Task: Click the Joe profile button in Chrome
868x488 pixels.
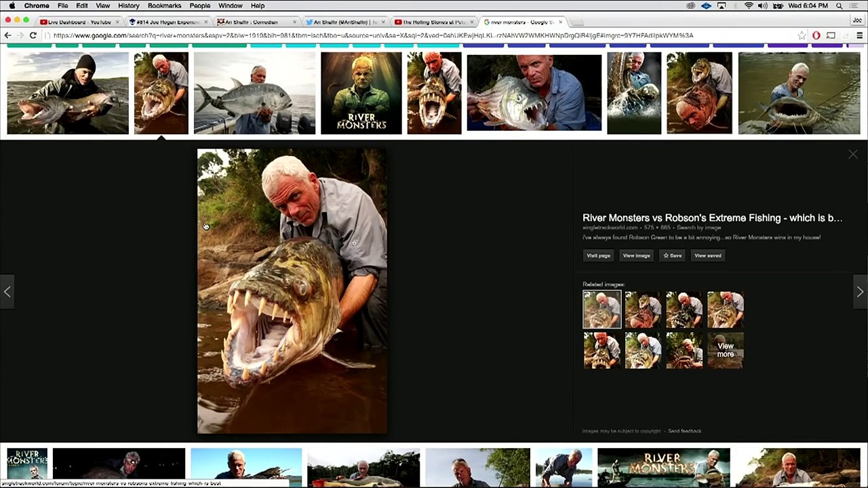Action: click(856, 20)
